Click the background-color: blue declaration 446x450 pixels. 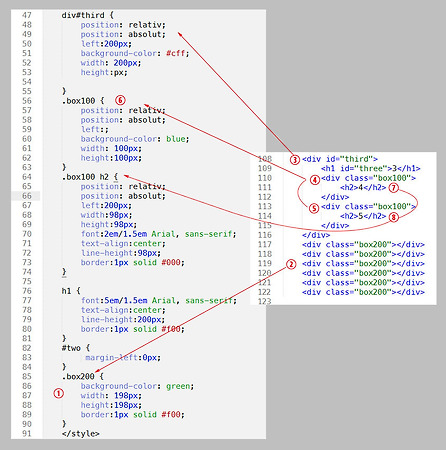(135, 139)
